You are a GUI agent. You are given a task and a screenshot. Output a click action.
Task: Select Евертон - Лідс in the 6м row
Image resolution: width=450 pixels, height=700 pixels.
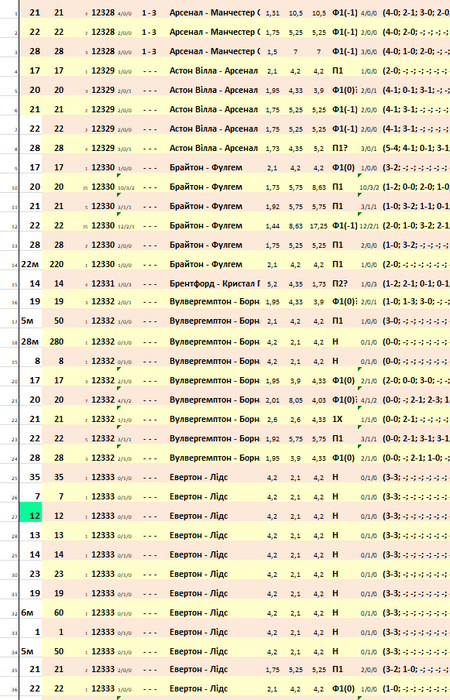pyautogui.click(x=199, y=613)
